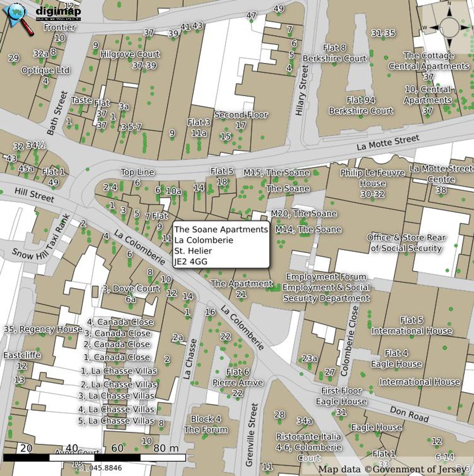Image resolution: width=474 pixels, height=476 pixels.
Task: Click the compass center circle
Action: click(449, 27)
